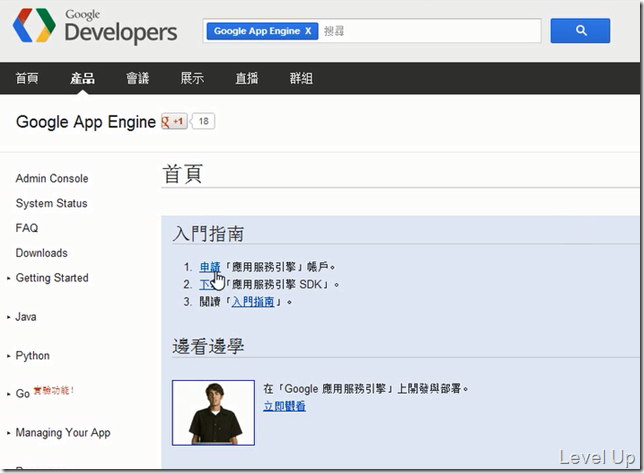Click the 入門指南 hyperlink in step 3

253,302
